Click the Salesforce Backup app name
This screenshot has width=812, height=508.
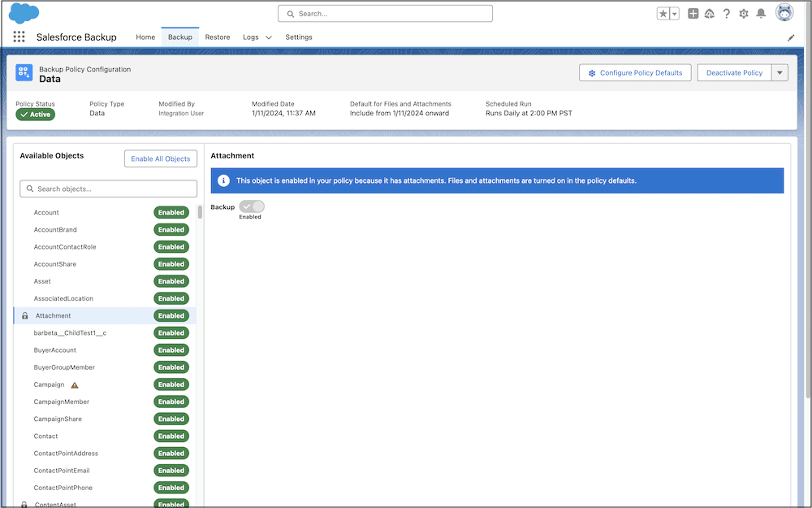(x=76, y=37)
